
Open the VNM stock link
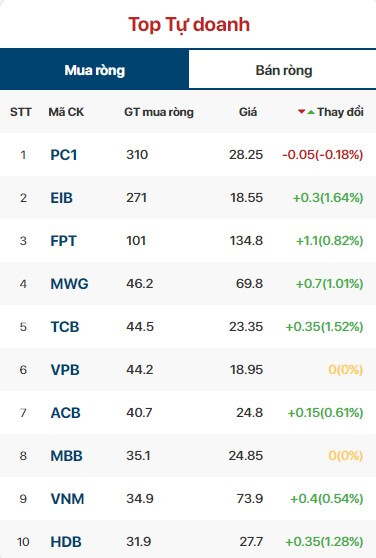(67, 499)
